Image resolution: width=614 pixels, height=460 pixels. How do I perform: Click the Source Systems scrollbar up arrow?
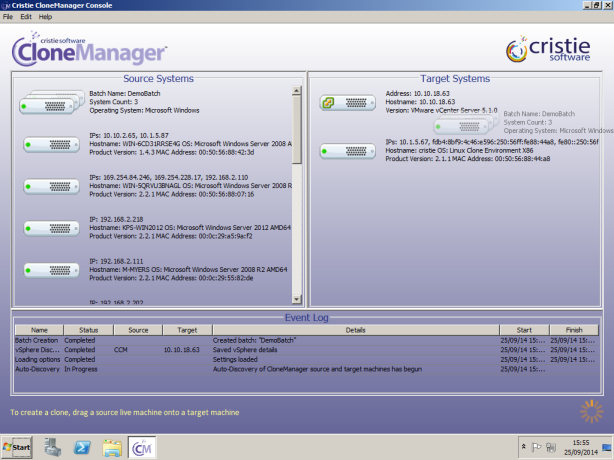[297, 91]
